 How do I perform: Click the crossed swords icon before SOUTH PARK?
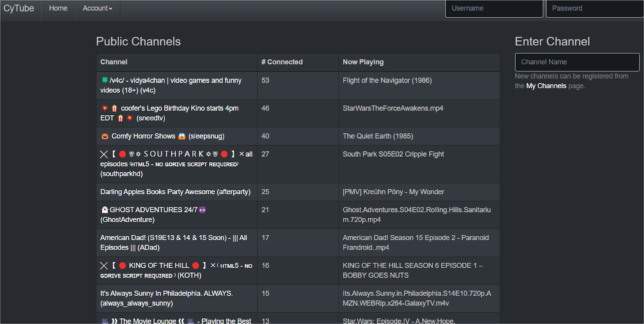coord(104,154)
